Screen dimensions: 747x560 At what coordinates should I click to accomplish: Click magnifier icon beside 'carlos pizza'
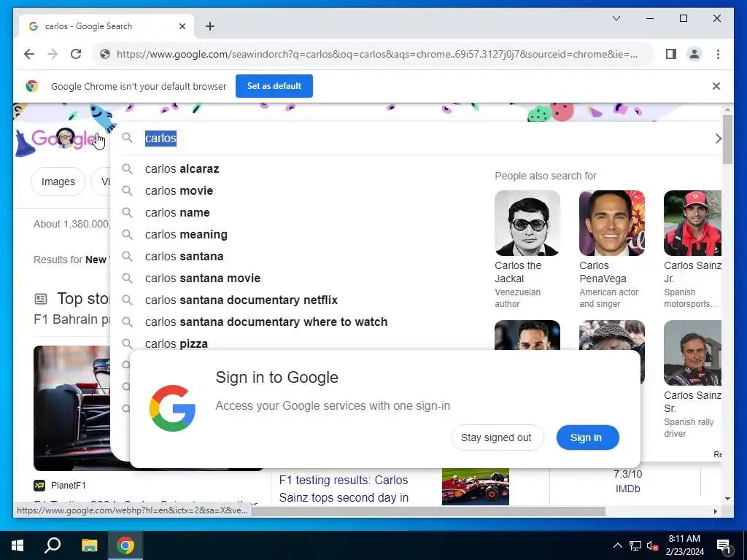(x=127, y=343)
